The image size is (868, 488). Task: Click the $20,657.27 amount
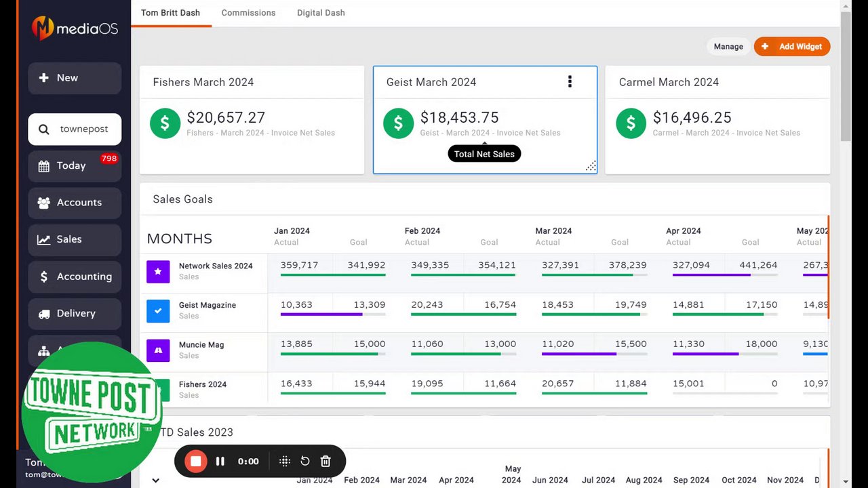coord(226,118)
